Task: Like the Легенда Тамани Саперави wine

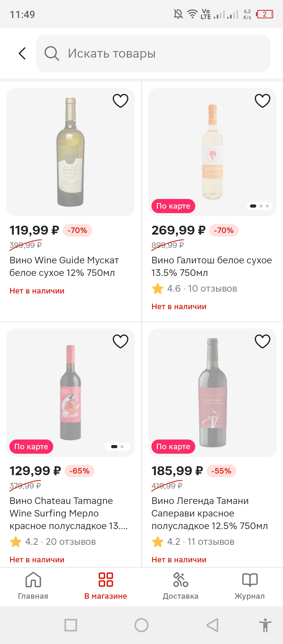Action: coord(263,341)
